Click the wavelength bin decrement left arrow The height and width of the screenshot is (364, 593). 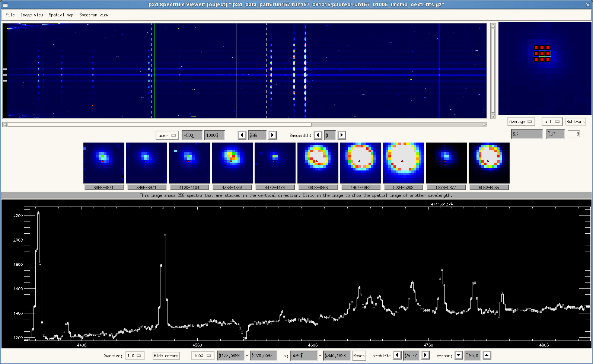242,135
